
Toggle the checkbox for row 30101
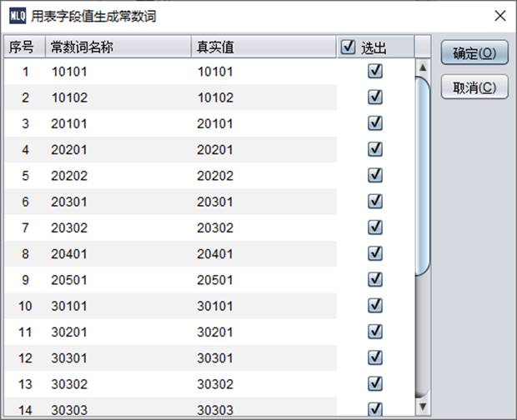coord(374,306)
